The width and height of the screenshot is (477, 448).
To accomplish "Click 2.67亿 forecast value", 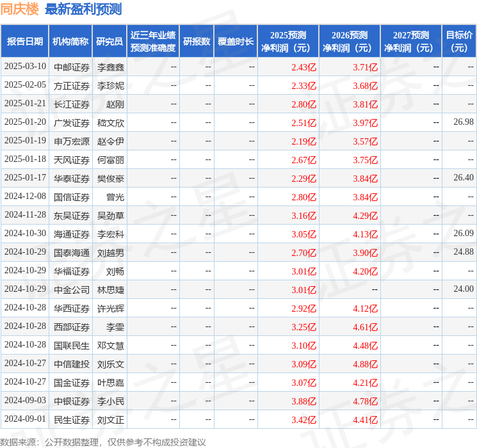I will click(304, 160).
